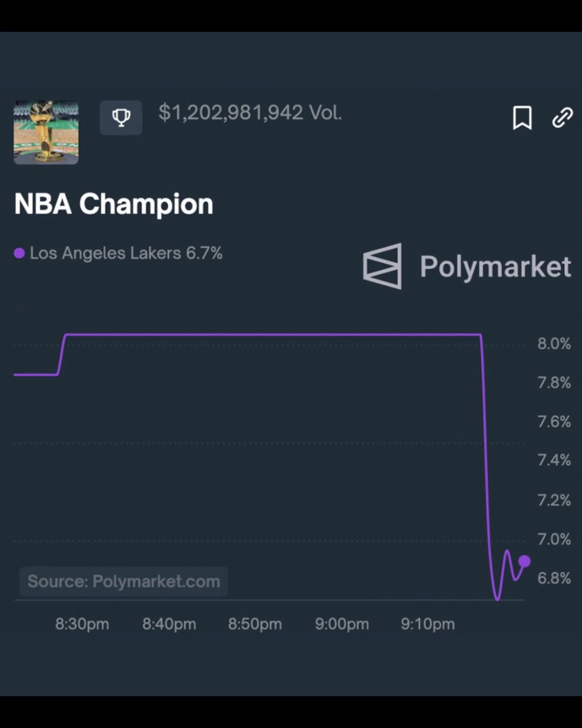The image size is (582, 728).
Task: Click the 7.0% price axis label
Action: click(x=554, y=539)
